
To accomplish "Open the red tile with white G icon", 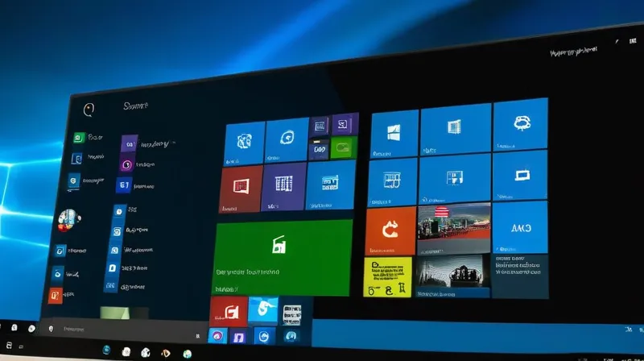I will tap(229, 311).
